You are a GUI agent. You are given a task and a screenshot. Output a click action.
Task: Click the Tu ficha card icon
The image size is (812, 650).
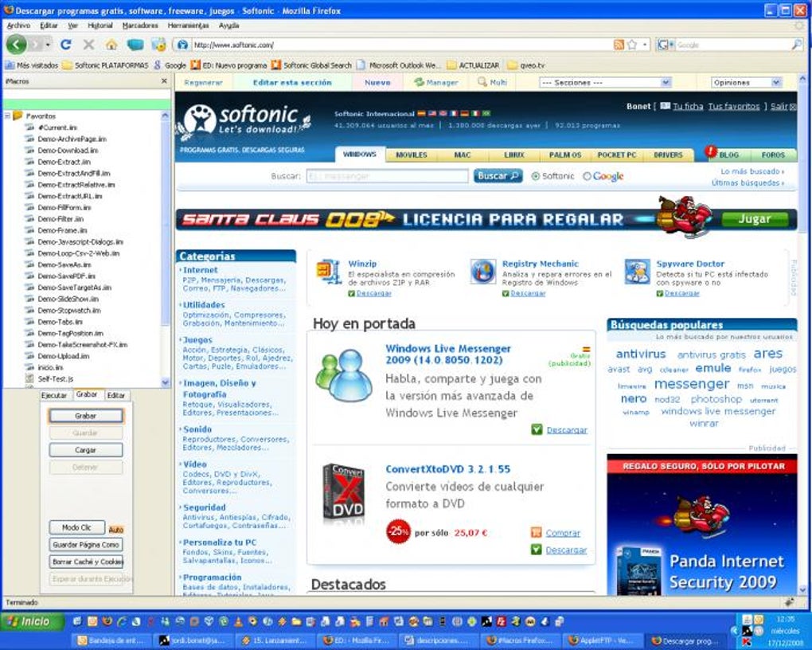pyautogui.click(x=665, y=106)
